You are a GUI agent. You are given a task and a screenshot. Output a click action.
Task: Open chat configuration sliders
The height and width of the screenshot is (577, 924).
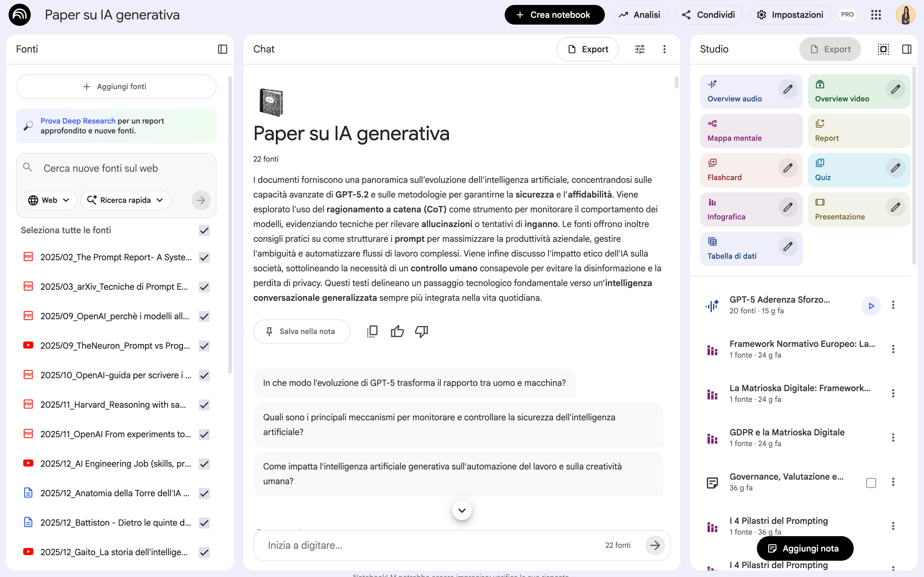pos(640,49)
